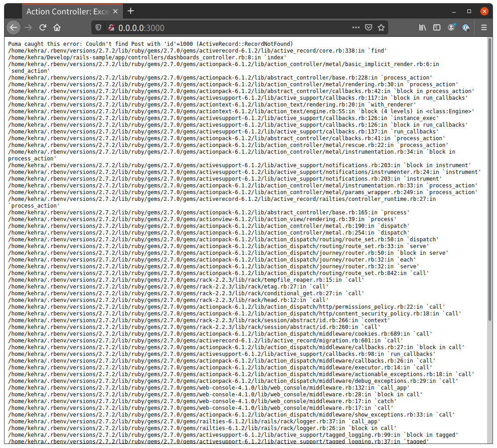Click the middleware/cookies.rb:689 line
The width and height of the screenshot is (497, 448).
click(220, 334)
